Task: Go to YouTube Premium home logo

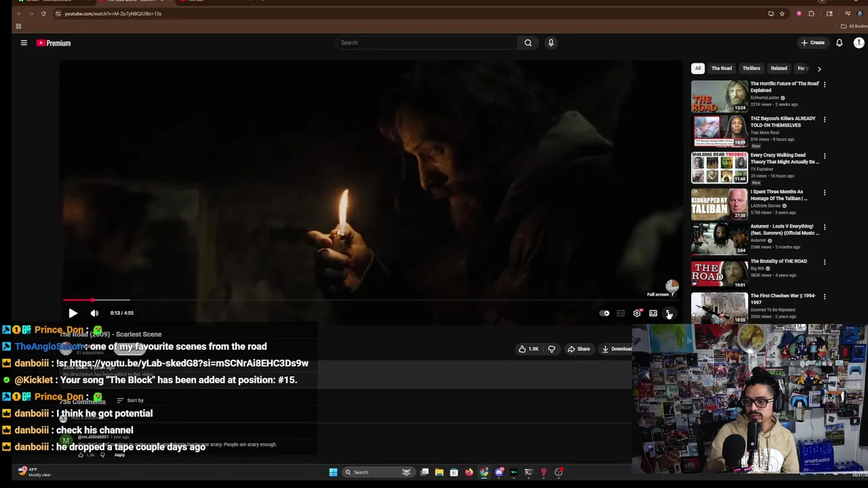Action: pyautogui.click(x=54, y=43)
